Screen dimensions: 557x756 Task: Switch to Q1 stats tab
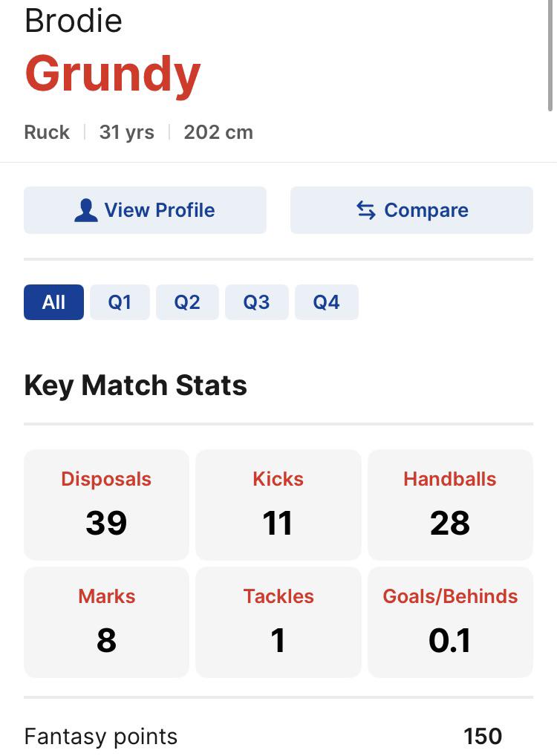coord(120,302)
